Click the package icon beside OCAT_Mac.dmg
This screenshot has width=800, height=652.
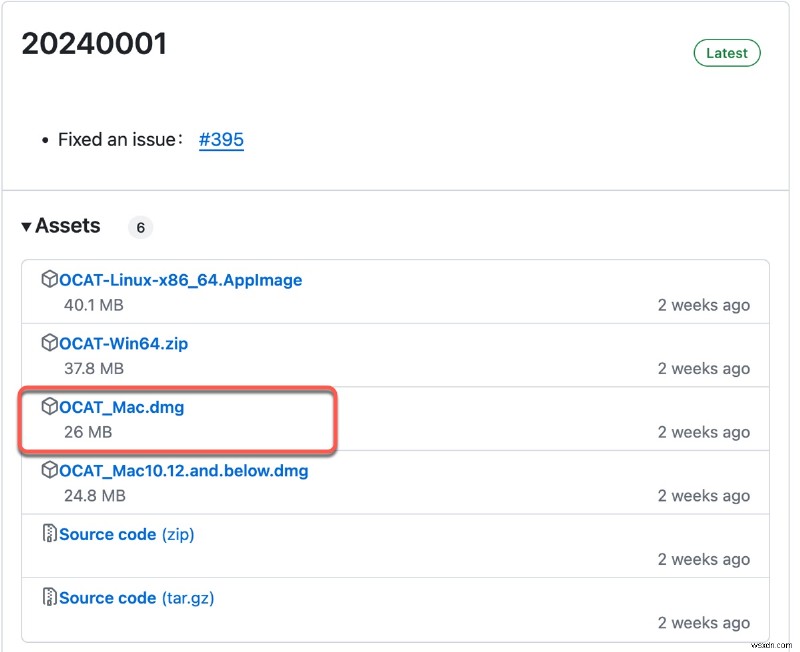click(x=49, y=406)
